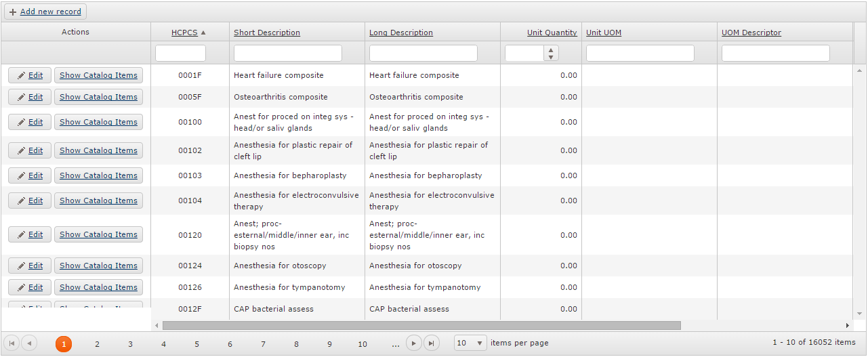Click the horizontal scrollbar left arrow
The height and width of the screenshot is (357, 868).
[x=157, y=326]
